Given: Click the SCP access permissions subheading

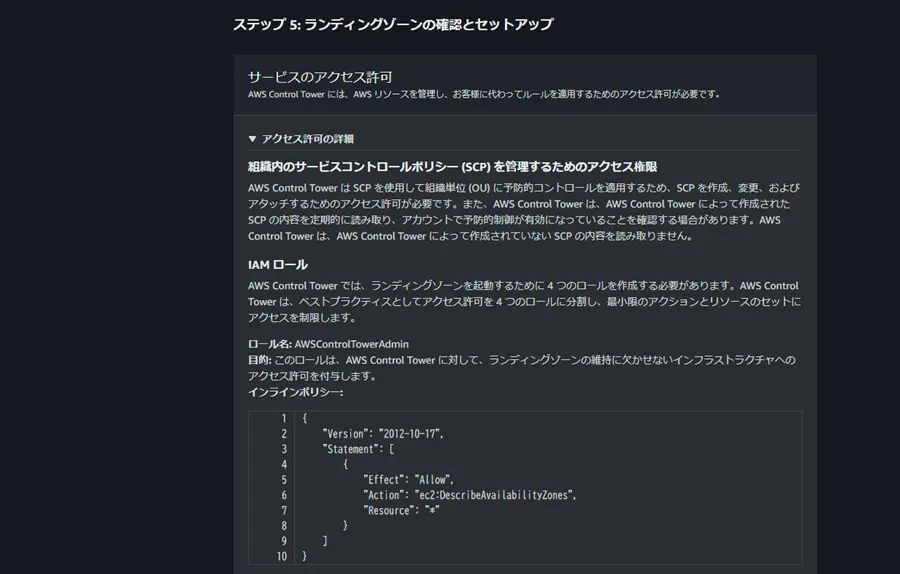Looking at the screenshot, I should pyautogui.click(x=452, y=166).
